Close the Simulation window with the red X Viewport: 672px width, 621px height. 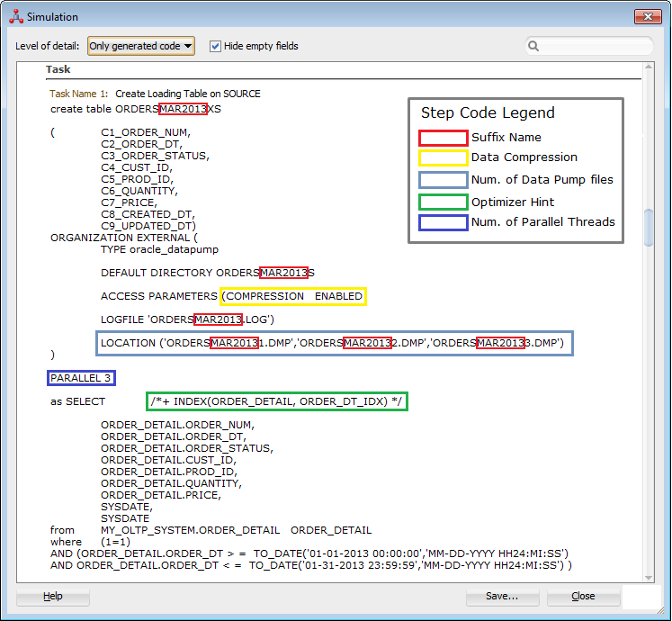coord(648,16)
